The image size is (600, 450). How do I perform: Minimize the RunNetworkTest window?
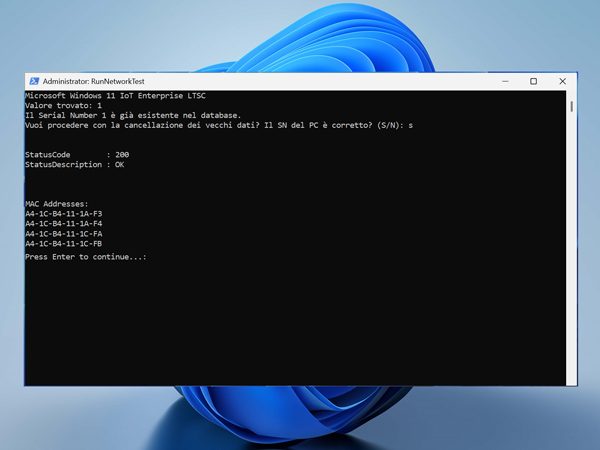[505, 81]
